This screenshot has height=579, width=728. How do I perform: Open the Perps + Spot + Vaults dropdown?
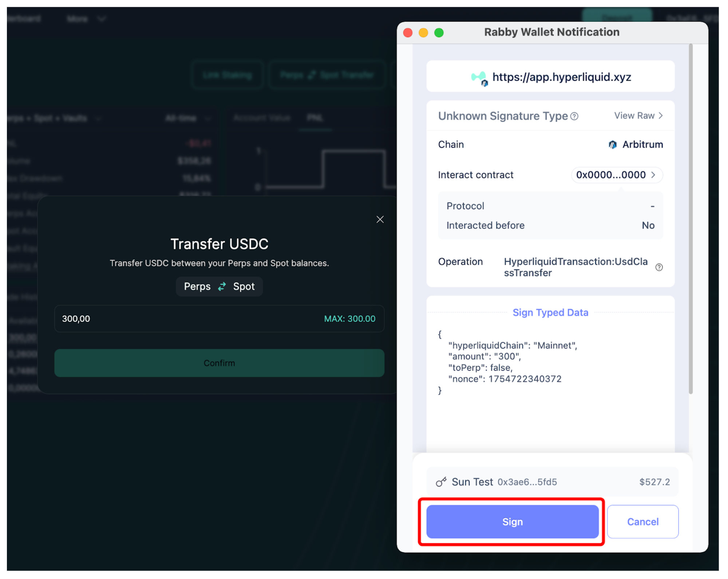click(55, 118)
